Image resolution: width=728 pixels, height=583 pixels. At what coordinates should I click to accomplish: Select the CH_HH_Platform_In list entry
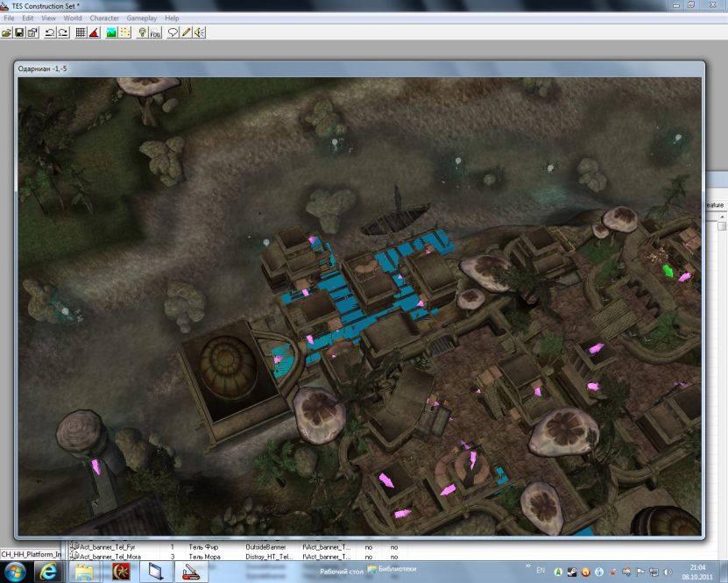pos(31,554)
